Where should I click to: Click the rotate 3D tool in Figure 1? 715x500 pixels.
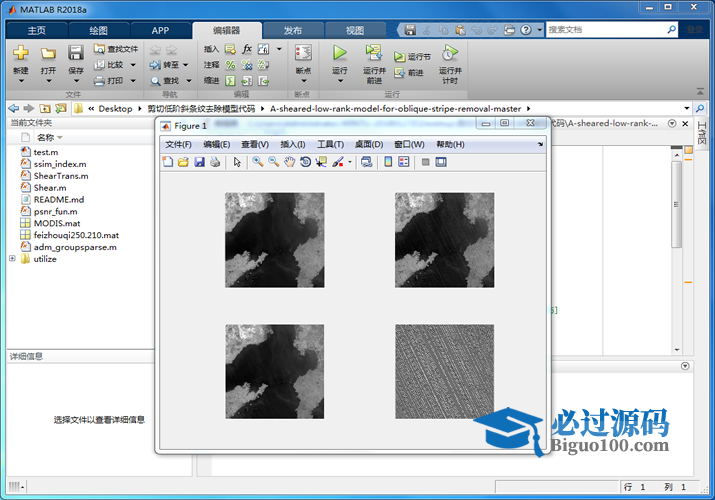[305, 162]
